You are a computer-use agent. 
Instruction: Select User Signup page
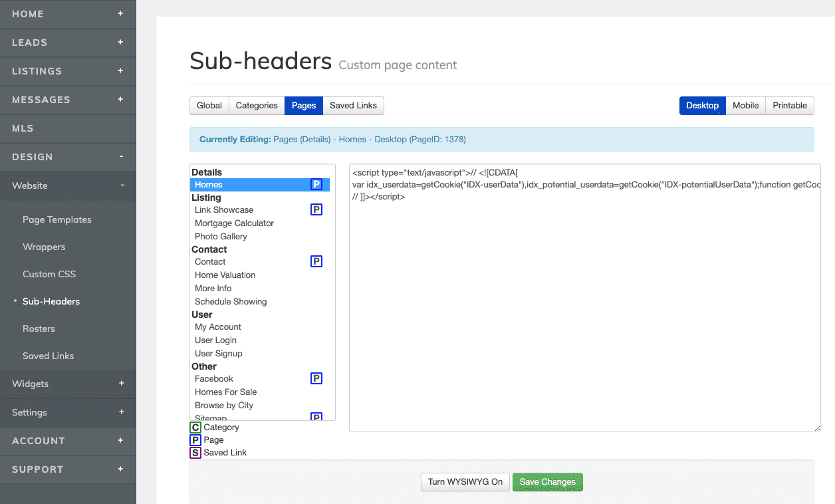point(219,354)
